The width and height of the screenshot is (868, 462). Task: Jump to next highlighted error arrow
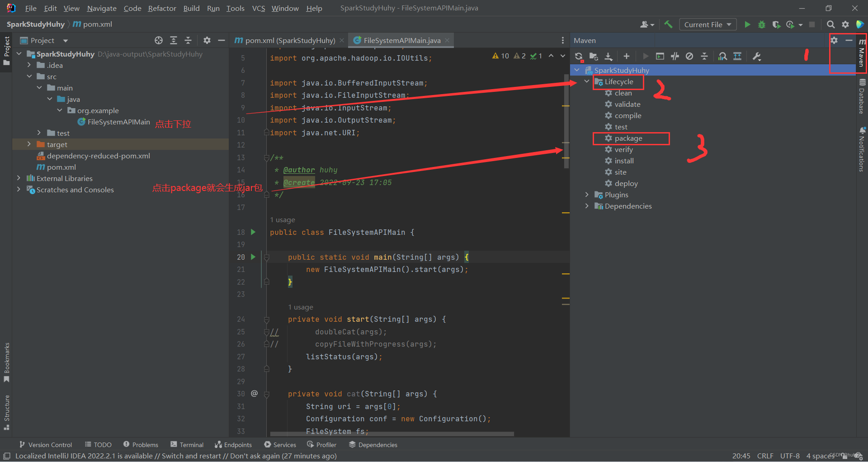point(563,56)
